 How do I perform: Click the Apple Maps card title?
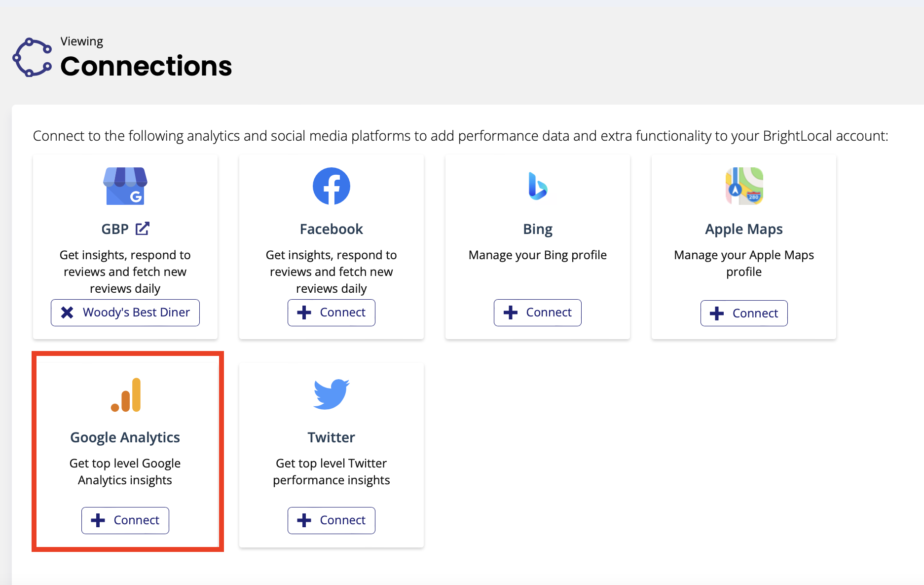coord(744,229)
